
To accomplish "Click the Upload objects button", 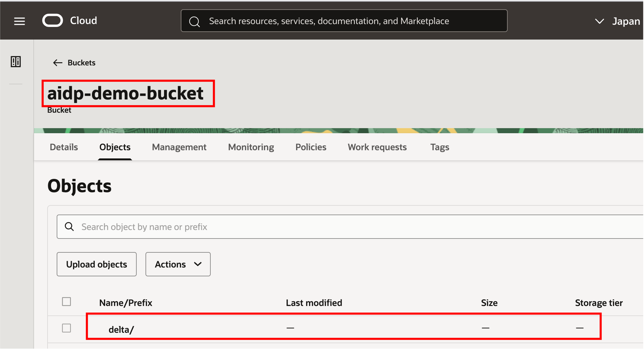I will click(97, 264).
